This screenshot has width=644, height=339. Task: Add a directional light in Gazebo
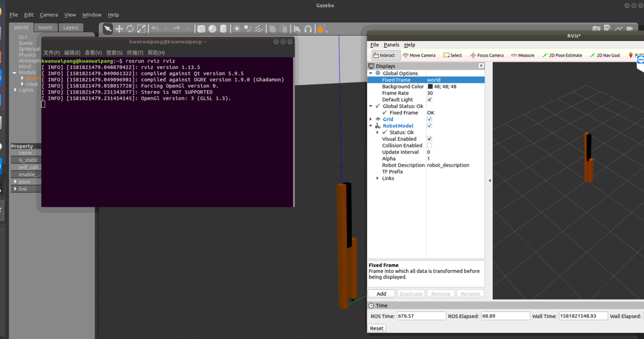click(259, 29)
